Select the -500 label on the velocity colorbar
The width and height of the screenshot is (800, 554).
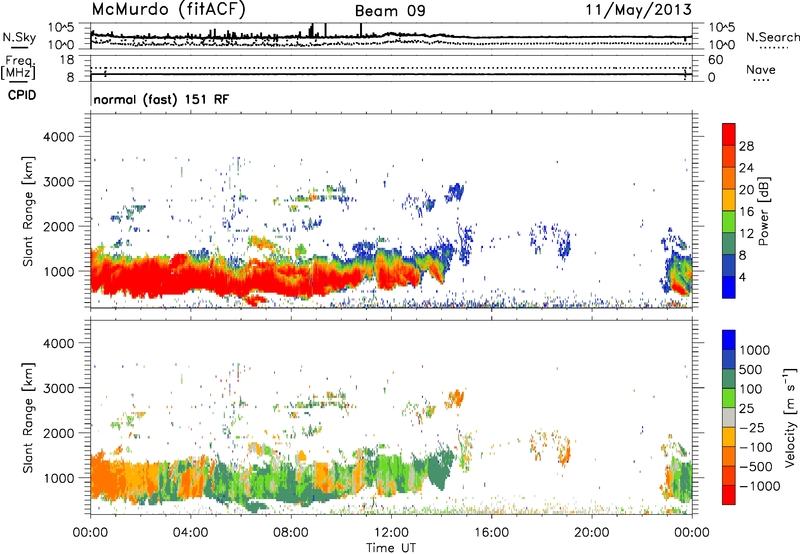tap(756, 467)
